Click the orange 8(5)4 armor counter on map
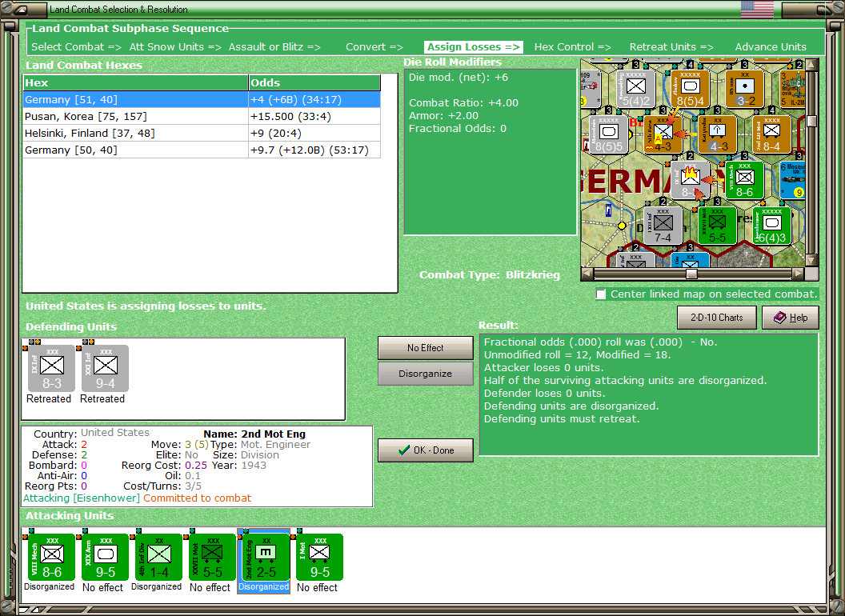Screen dimensions: 845x616 [690, 89]
